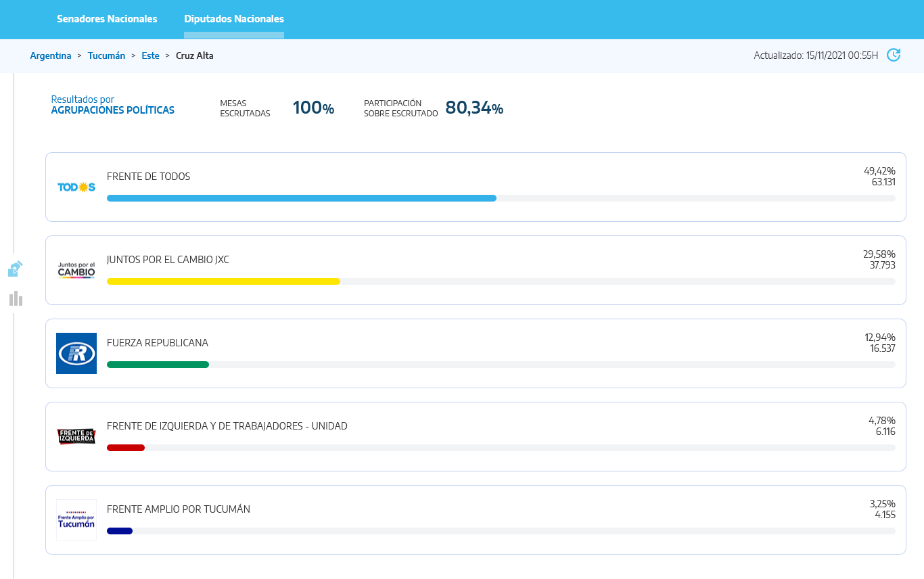Click the PARTICIPACIÓN SOBRE ESCRUTADO label
924x579 pixels.
click(400, 108)
